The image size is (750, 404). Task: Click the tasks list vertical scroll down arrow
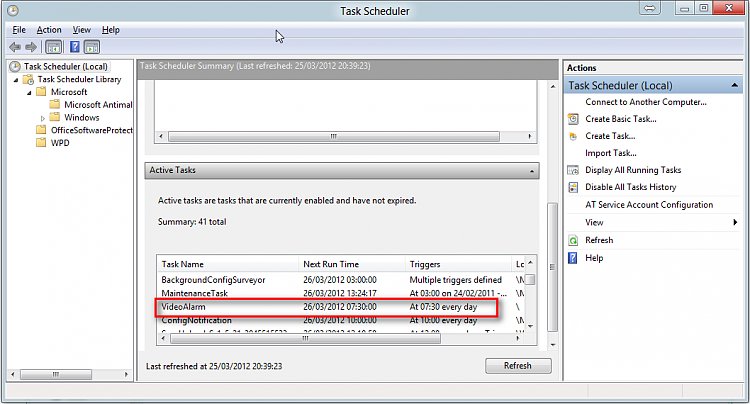click(530, 327)
